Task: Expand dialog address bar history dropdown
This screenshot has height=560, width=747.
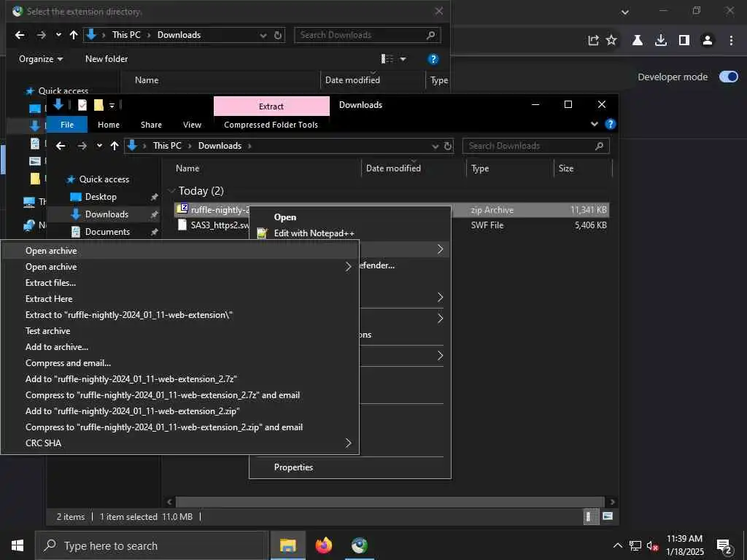Action: pos(263,35)
